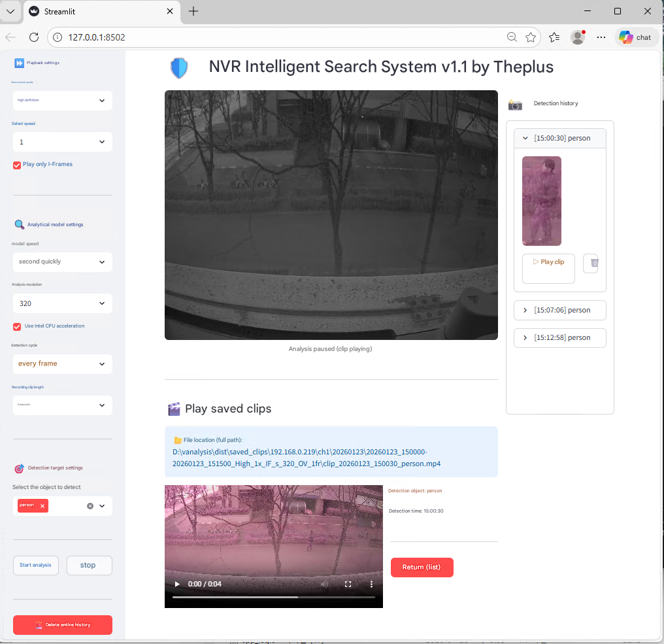Disable Use Intel CPU acceleration
The height and width of the screenshot is (644, 664).
pos(16,326)
